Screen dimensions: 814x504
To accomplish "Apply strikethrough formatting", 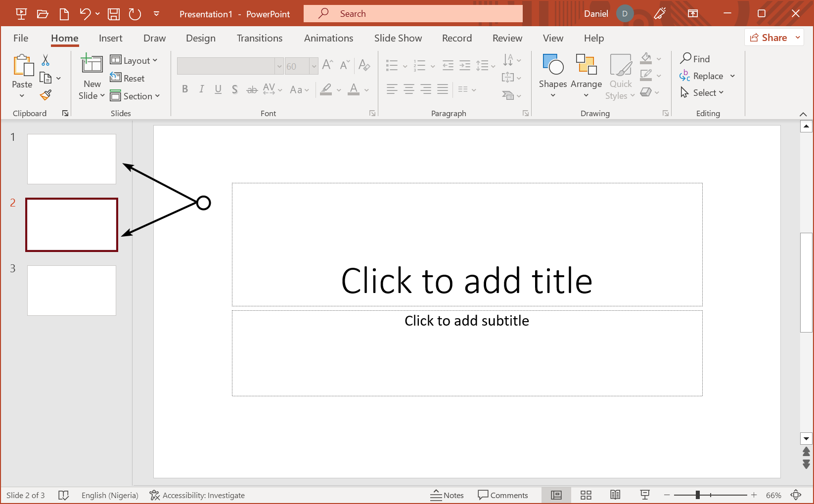I will [x=234, y=89].
